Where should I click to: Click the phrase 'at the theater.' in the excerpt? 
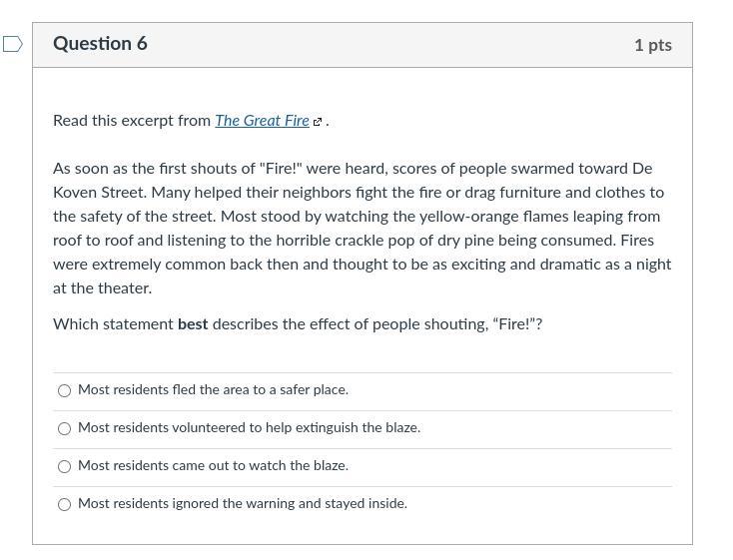click(x=102, y=288)
